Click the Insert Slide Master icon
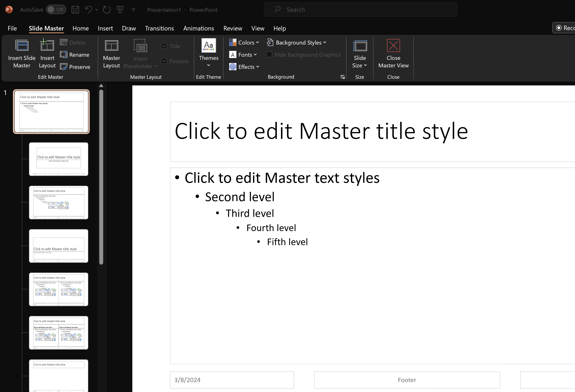The image size is (575, 392). [x=22, y=46]
